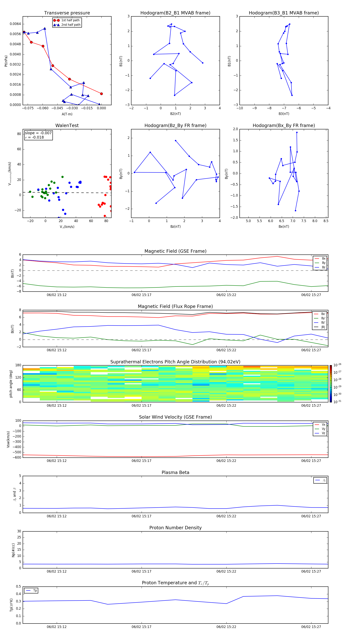Click '06/02 15:22' tick under Proton Number Density
Screen dimensions: 351x644
click(x=226, y=571)
